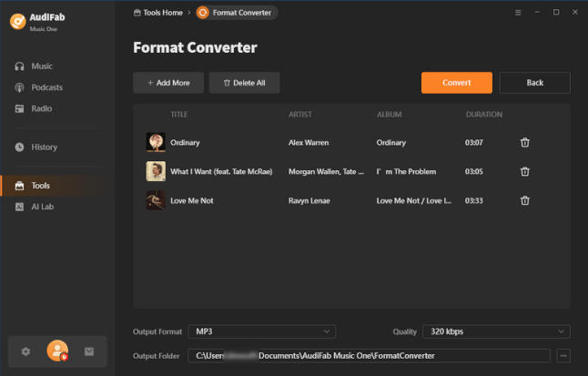Open the user profile avatar

tap(57, 351)
